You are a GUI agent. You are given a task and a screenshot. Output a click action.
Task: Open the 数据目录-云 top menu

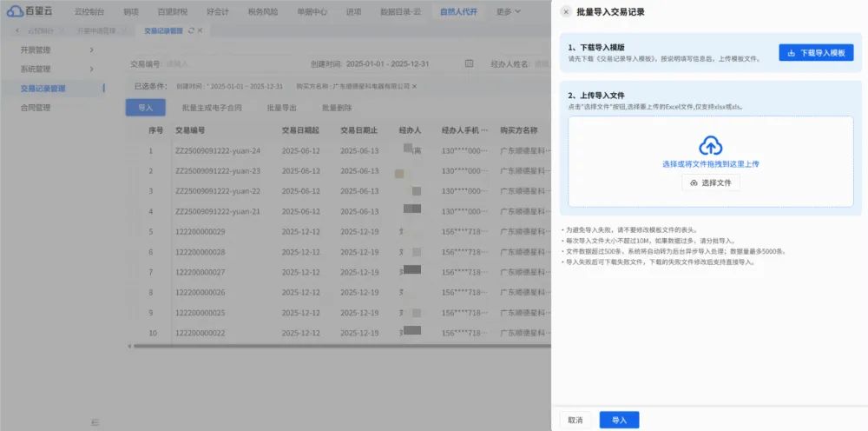pyautogui.click(x=401, y=11)
